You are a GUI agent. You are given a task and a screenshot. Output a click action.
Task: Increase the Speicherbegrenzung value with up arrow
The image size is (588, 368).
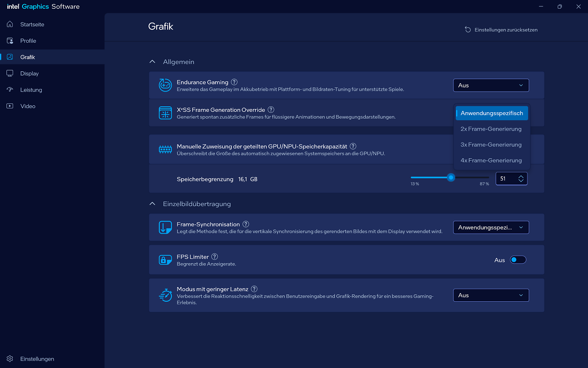click(x=521, y=176)
